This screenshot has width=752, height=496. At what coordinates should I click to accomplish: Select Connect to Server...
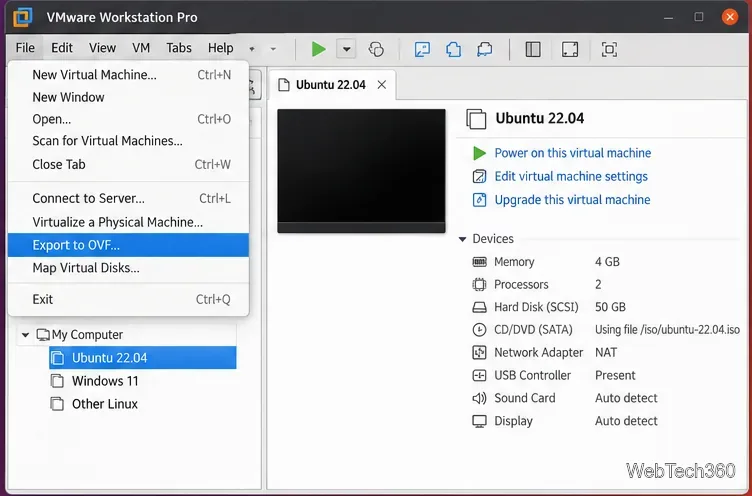[x=129, y=198]
